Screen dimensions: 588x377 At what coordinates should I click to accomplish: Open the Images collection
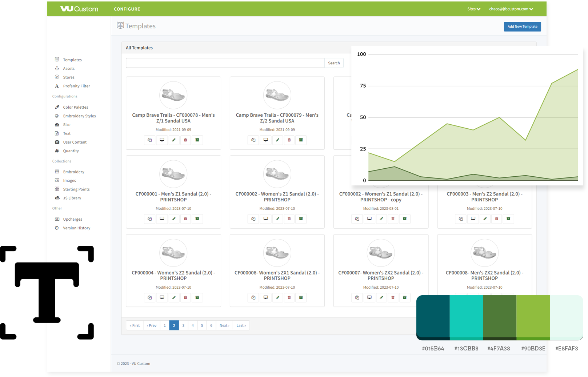coord(69,180)
